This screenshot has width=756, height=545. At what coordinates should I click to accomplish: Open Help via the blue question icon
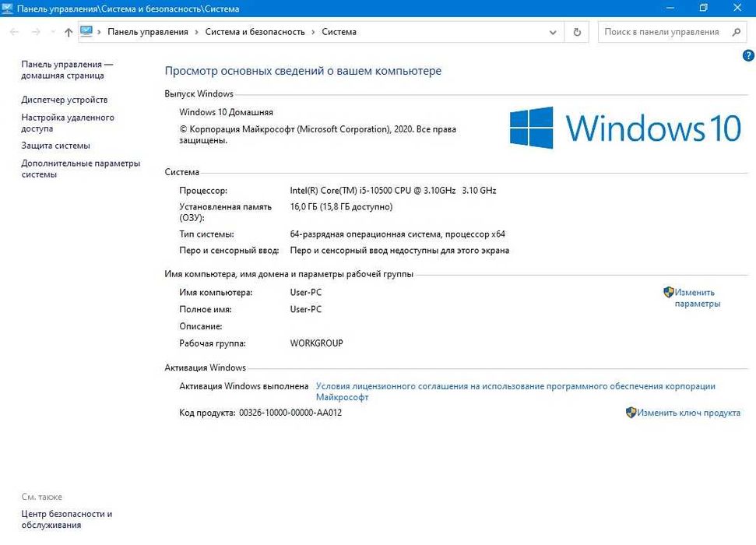[x=747, y=56]
